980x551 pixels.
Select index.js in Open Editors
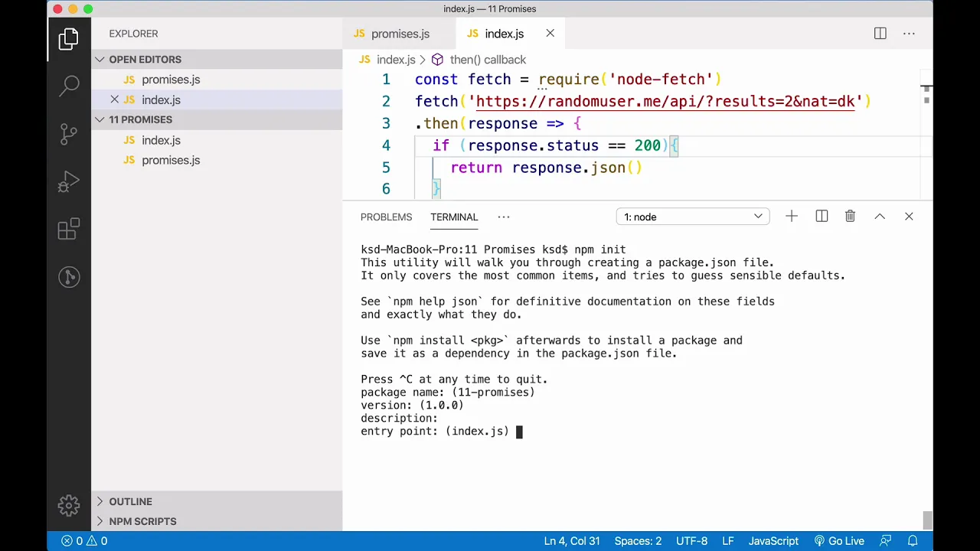click(217, 99)
